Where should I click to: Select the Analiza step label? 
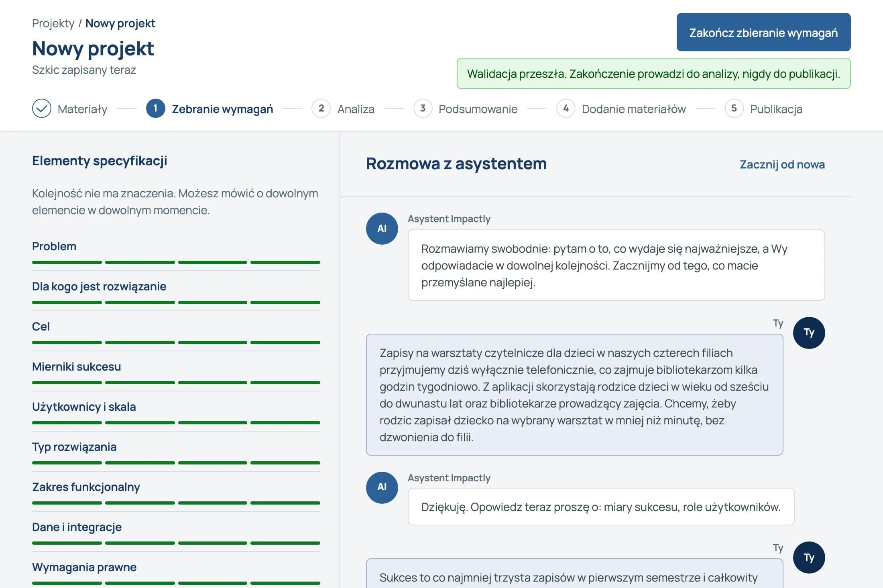pos(356,109)
